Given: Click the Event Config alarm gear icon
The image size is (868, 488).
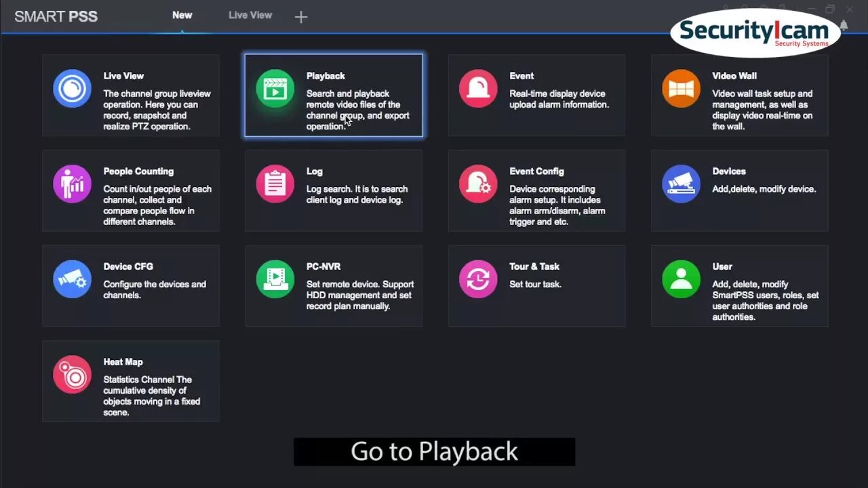Looking at the screenshot, I should click(478, 184).
